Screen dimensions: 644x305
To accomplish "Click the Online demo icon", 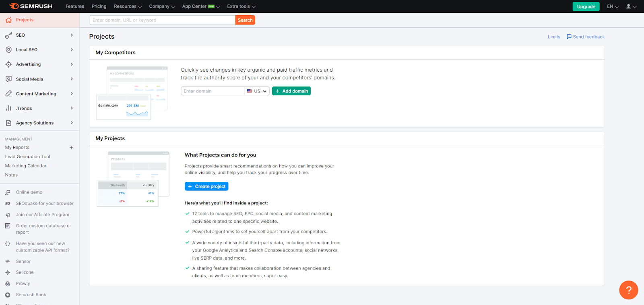I will coord(8,192).
